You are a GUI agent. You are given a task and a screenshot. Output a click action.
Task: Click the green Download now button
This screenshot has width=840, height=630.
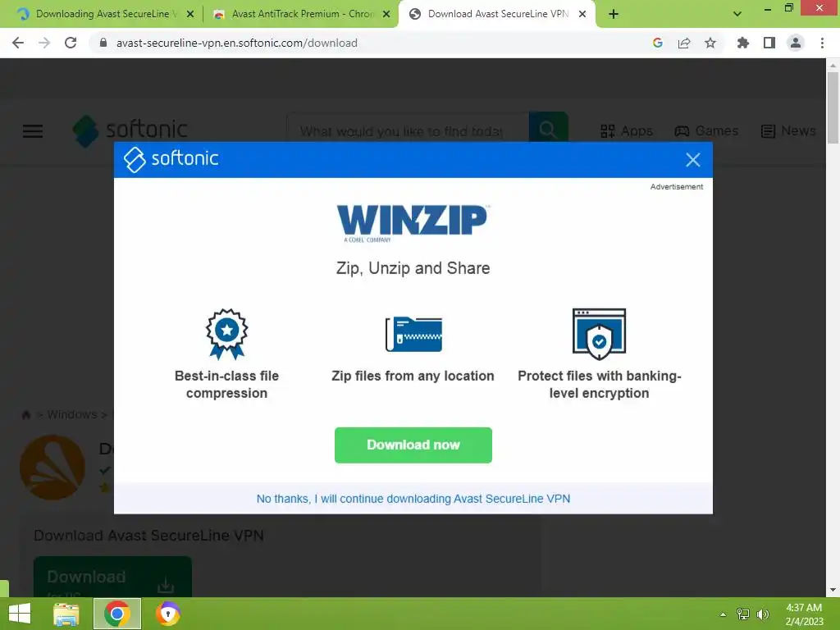click(x=413, y=445)
